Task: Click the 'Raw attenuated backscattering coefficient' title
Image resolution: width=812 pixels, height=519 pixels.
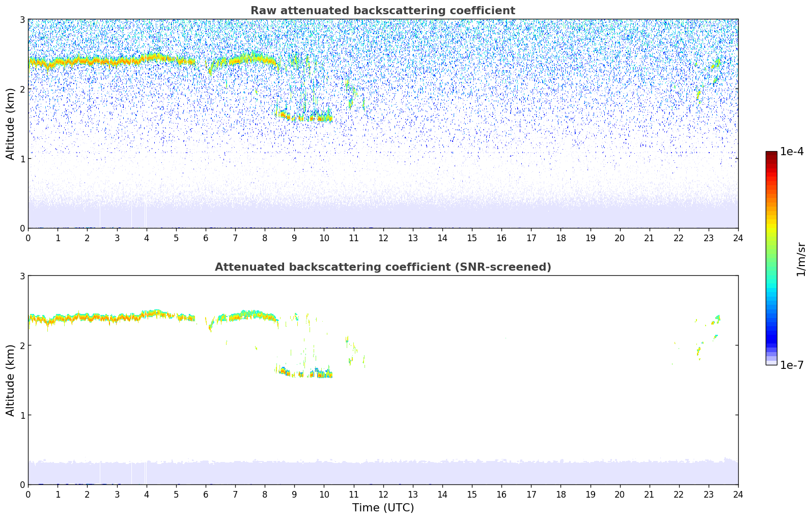Action: (x=383, y=11)
